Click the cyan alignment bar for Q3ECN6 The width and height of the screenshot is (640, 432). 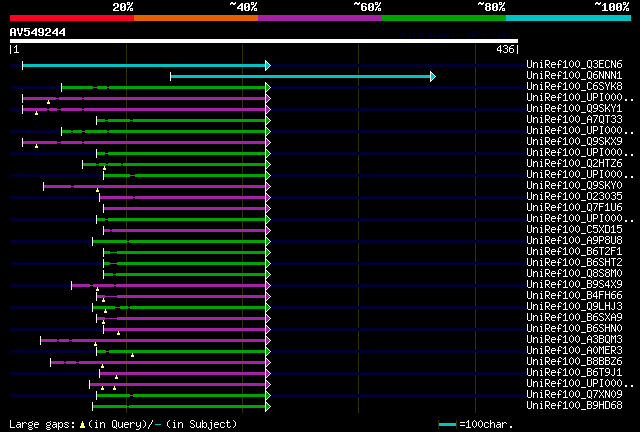pos(144,65)
